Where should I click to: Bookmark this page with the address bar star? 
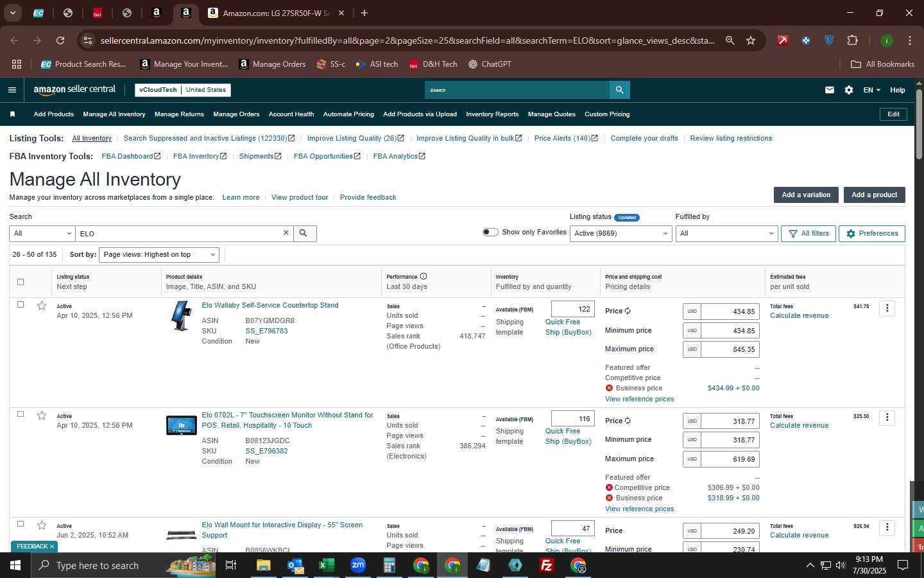(751, 40)
